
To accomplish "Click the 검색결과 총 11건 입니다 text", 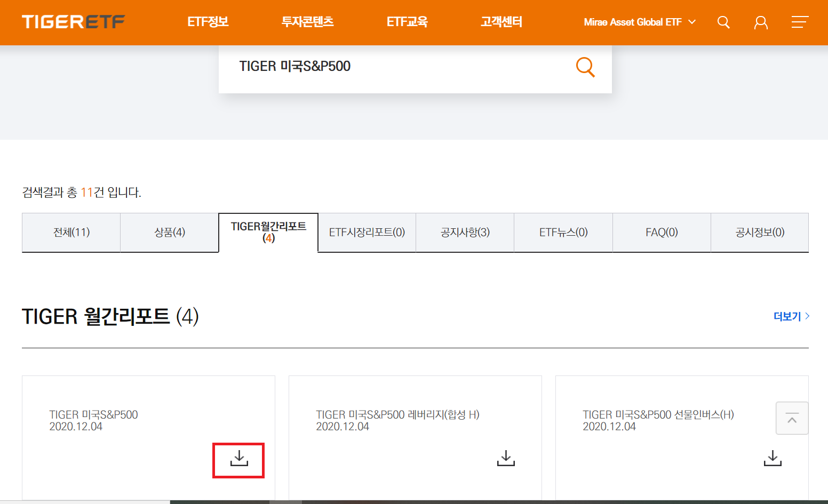I will pyautogui.click(x=82, y=193).
